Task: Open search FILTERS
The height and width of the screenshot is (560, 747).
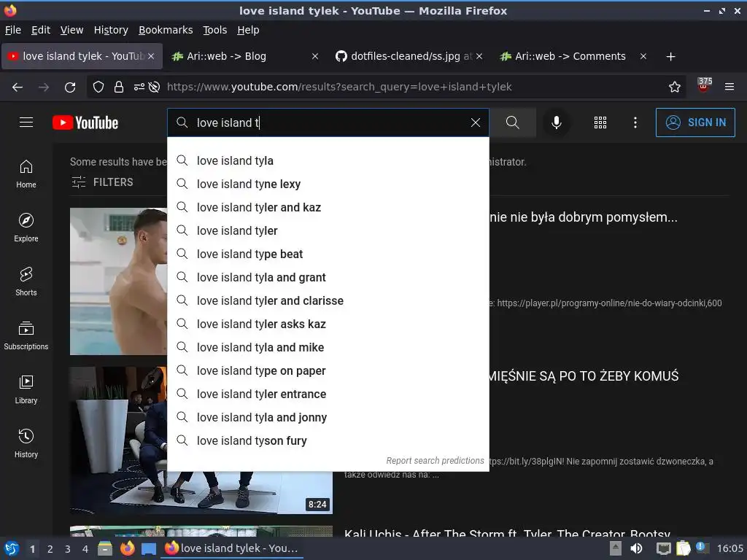Action: coord(102,182)
